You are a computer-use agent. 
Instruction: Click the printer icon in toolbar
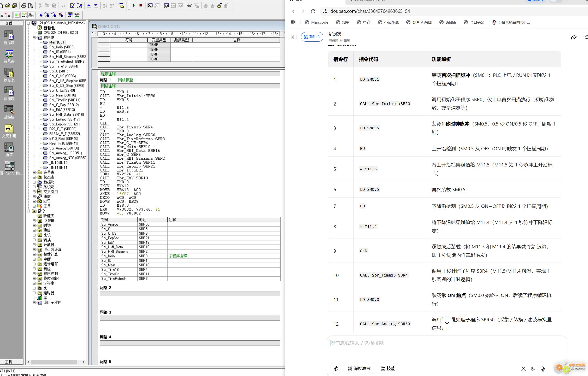[24, 5]
